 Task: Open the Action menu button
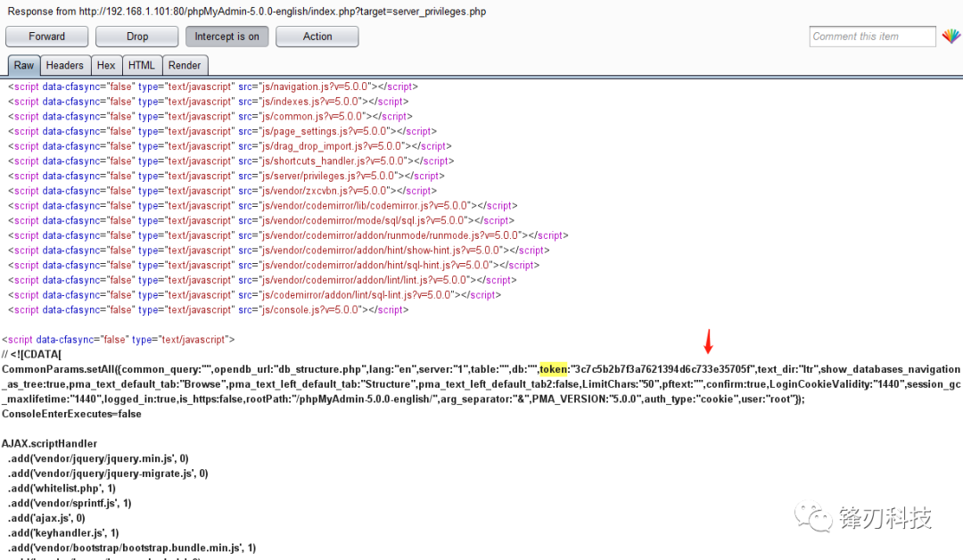317,37
